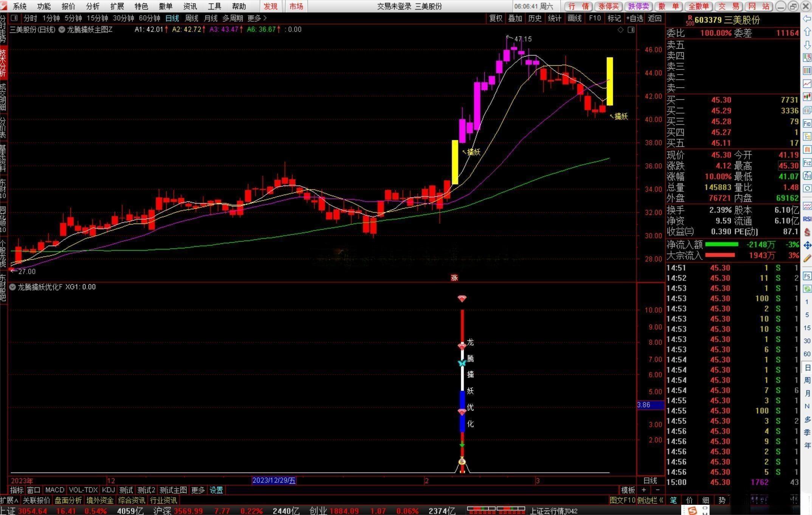Image resolution: width=812 pixels, height=515 pixels.
Task: Click the back arrow icon in right sidebar
Action: (807, 18)
